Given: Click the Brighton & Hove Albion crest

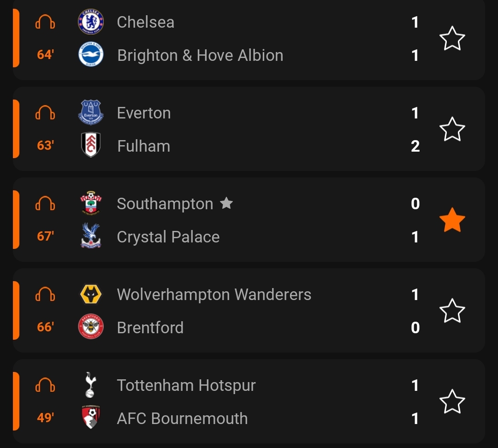Looking at the screenshot, I should tap(91, 55).
